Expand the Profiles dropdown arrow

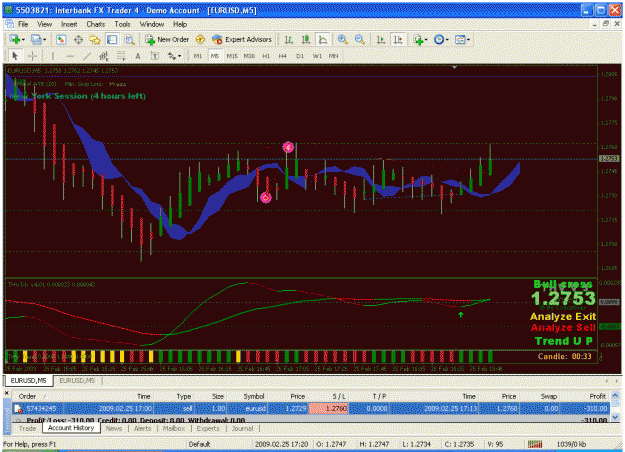coord(44,40)
